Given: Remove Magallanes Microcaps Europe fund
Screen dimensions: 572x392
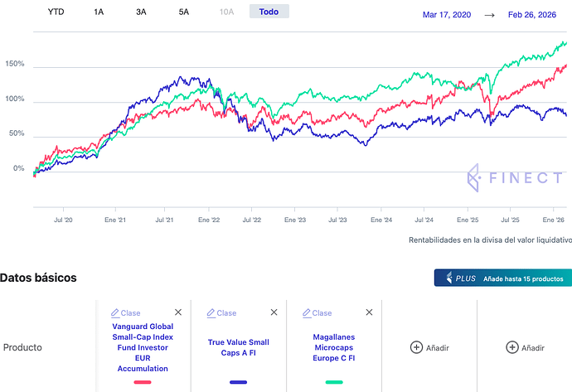Looking at the screenshot, I should [x=369, y=313].
